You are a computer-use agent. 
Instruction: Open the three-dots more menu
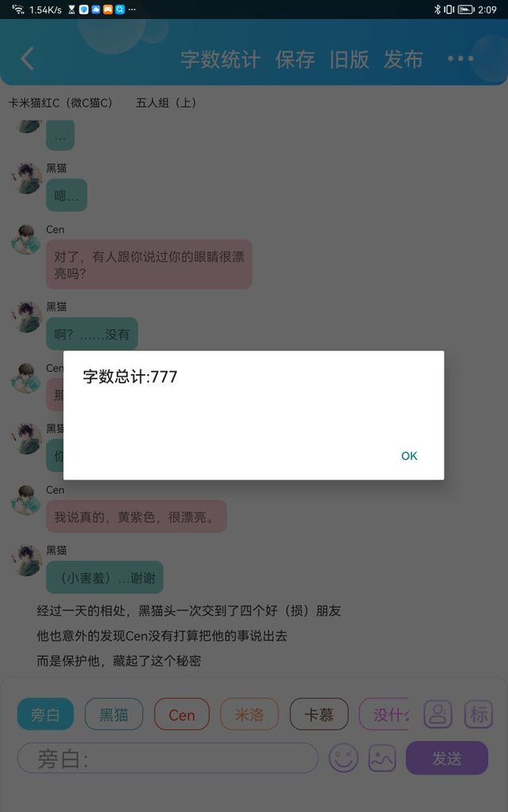460,59
